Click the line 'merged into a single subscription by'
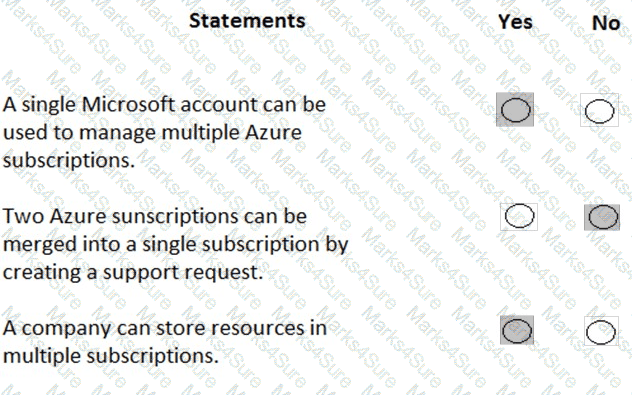This screenshot has height=395, width=632. point(175,244)
